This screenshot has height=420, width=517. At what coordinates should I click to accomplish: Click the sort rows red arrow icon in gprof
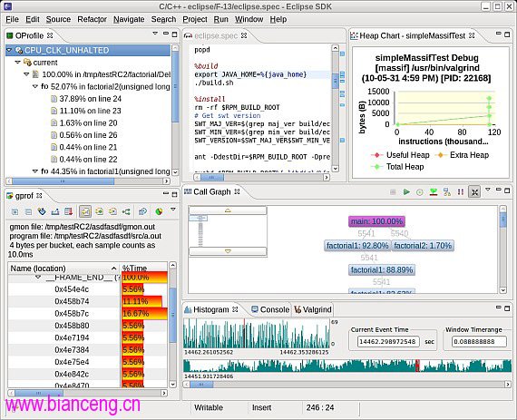click(x=69, y=211)
